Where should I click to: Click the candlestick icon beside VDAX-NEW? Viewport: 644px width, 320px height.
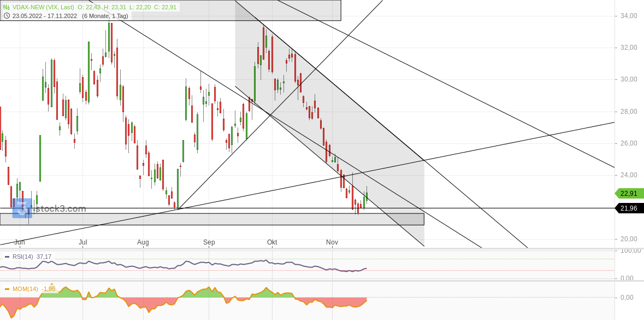(7, 7)
